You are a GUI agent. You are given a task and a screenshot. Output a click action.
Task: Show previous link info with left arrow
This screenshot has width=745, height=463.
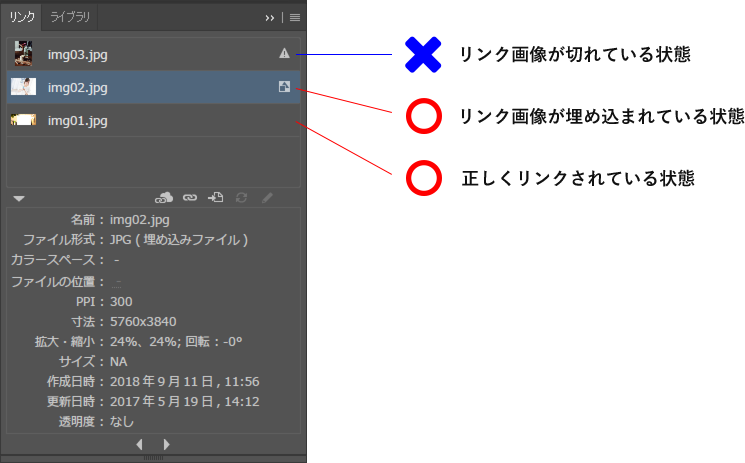pos(139,443)
